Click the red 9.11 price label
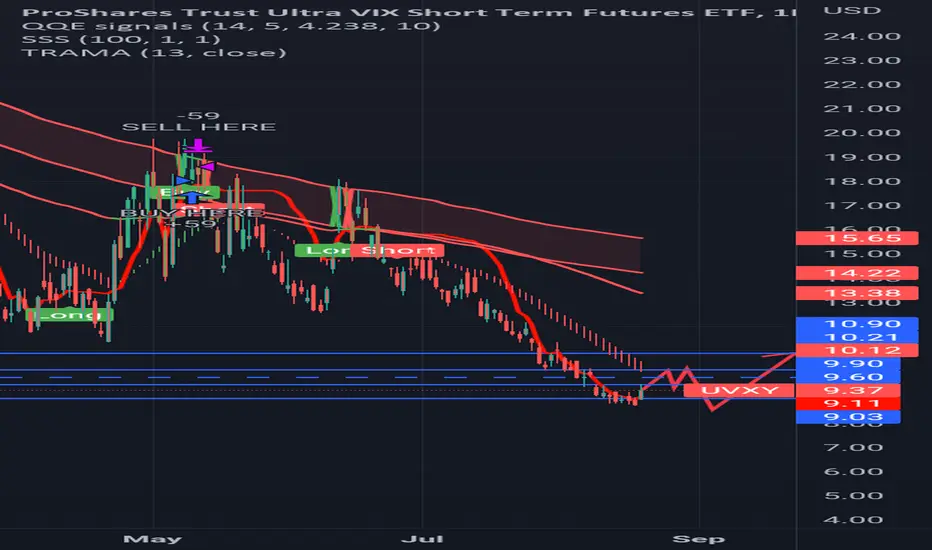 click(848, 404)
